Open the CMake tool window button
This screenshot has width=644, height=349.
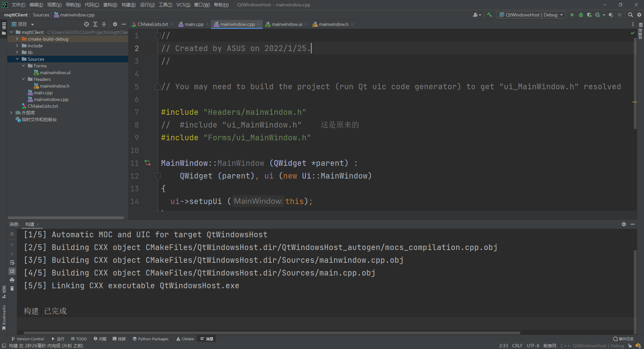(x=185, y=339)
